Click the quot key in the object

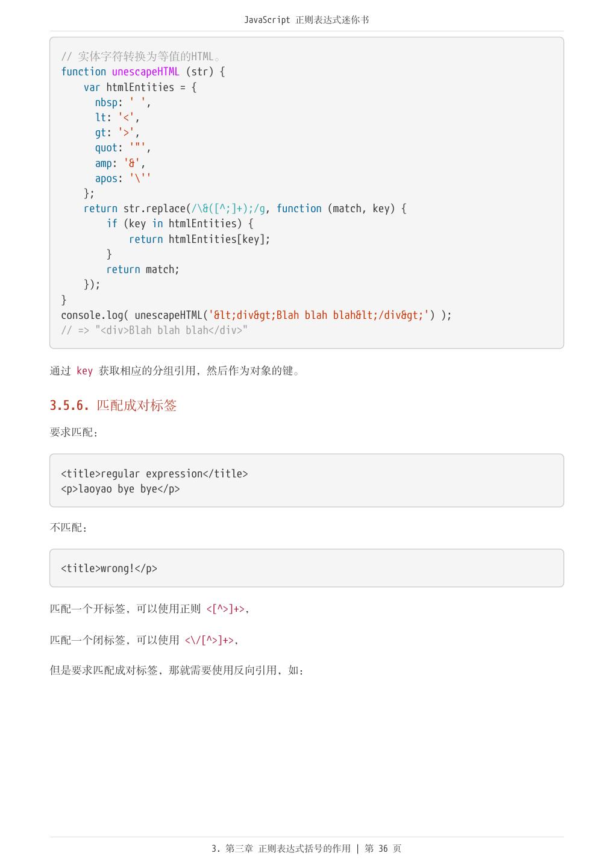(106, 148)
